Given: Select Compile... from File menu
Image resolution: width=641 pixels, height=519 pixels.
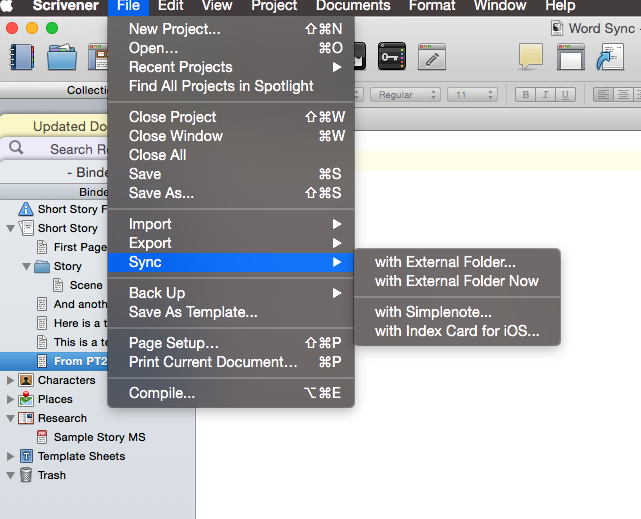Looking at the screenshot, I should 231,393.
